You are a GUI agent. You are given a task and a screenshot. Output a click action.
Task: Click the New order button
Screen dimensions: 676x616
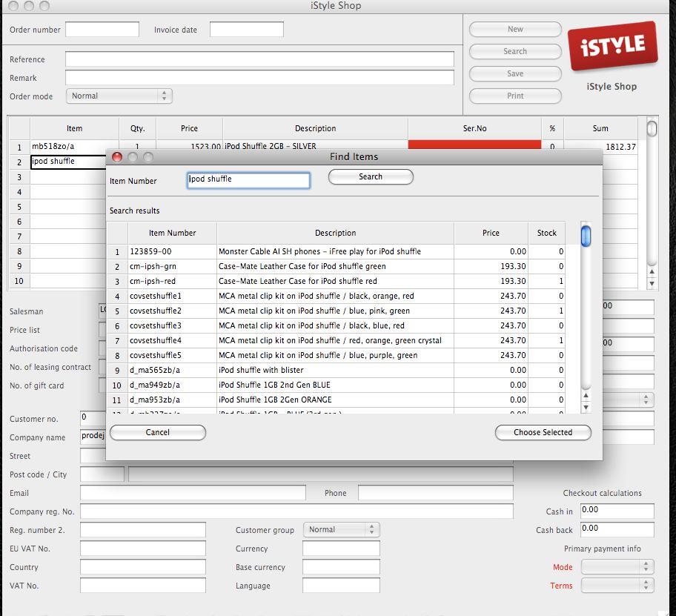coord(515,30)
